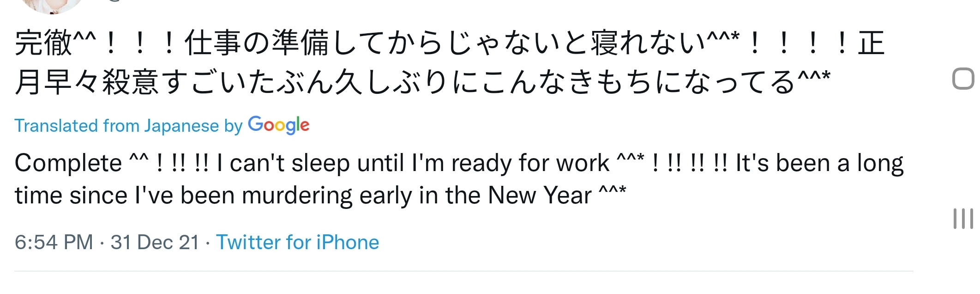This screenshot has width=980, height=294.
Task: Tap the line "time since I've been murdering"
Action: 320,195
